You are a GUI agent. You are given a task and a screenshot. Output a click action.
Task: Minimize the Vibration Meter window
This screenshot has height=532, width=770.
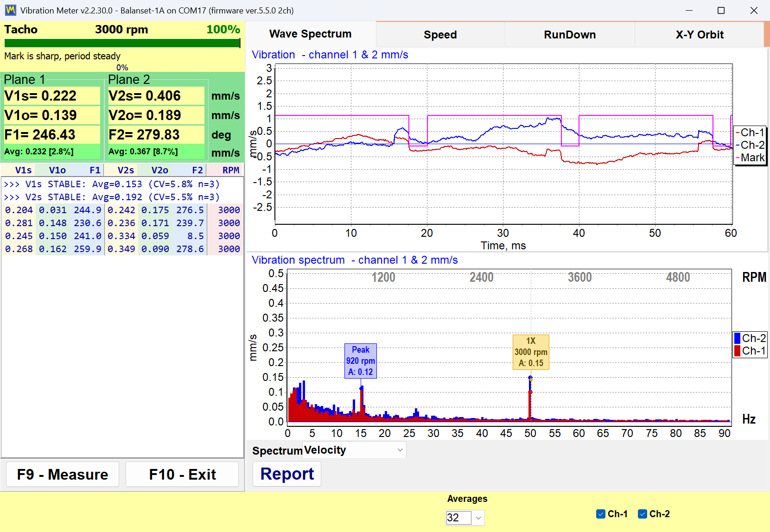tap(689, 10)
